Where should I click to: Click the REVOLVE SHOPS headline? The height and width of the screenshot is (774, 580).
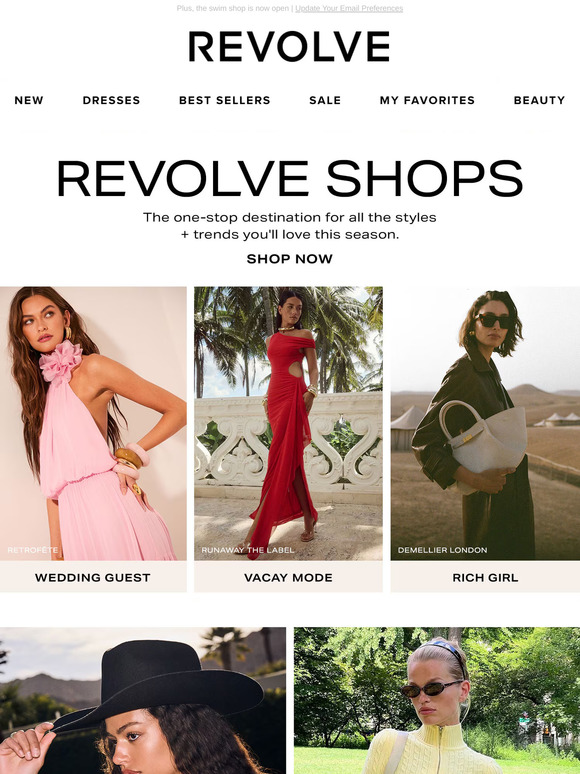click(x=290, y=178)
